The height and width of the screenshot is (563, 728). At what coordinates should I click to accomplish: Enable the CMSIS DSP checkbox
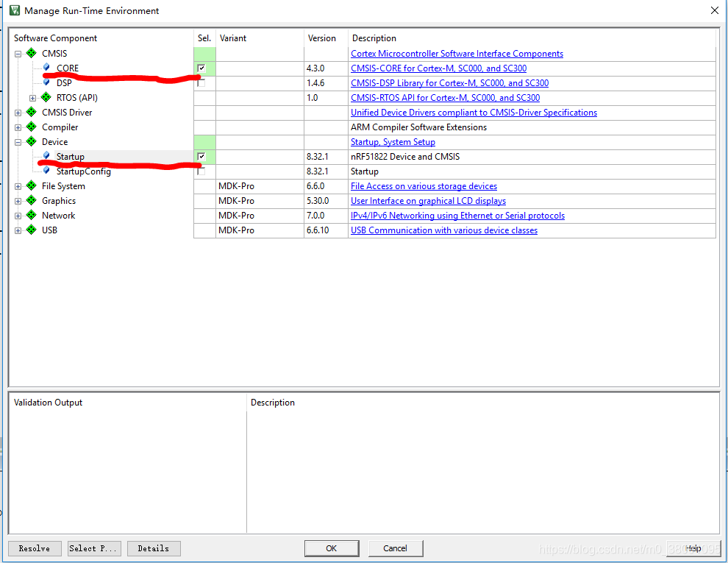point(201,83)
